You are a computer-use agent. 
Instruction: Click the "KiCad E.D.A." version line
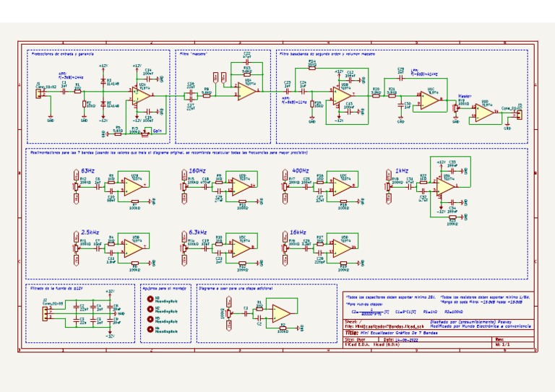tap(372, 344)
